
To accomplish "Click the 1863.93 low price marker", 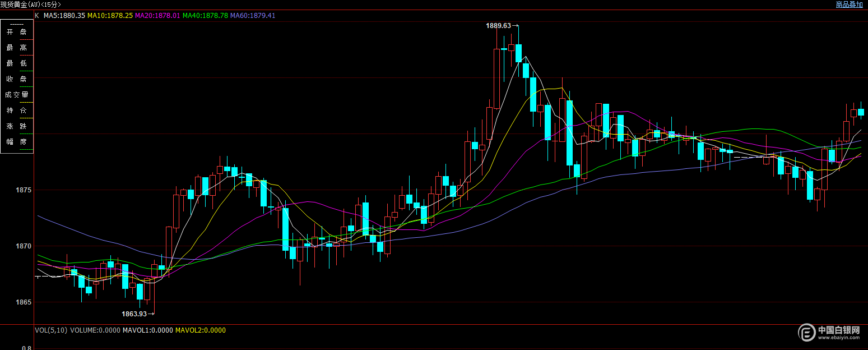I will [134, 314].
